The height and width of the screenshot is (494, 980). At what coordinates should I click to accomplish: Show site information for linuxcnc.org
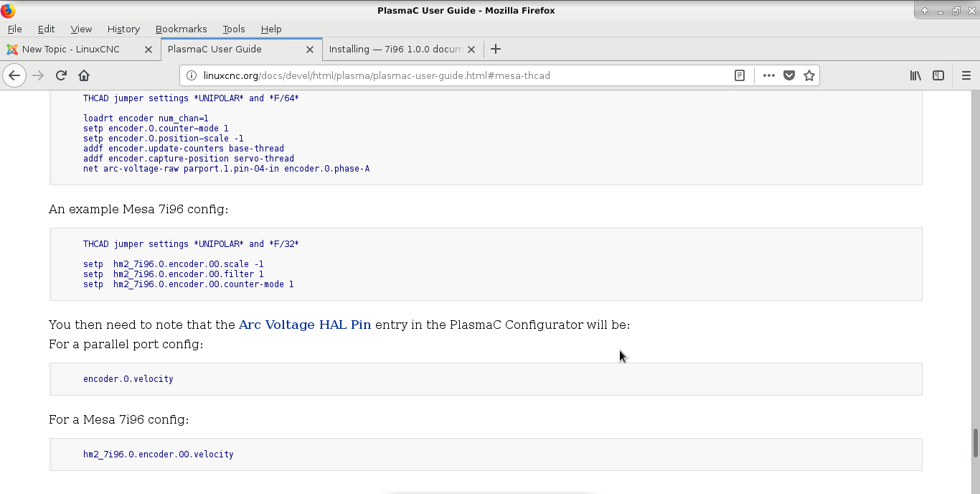[191, 75]
